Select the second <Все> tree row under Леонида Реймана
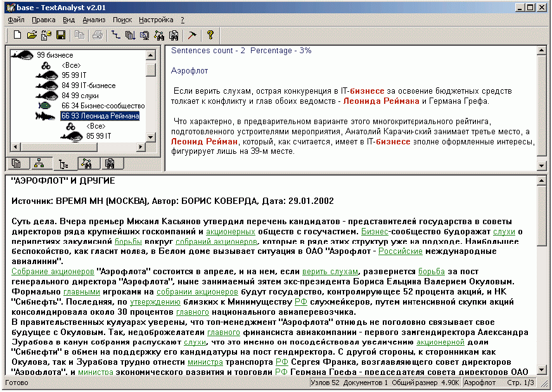 click(x=96, y=126)
